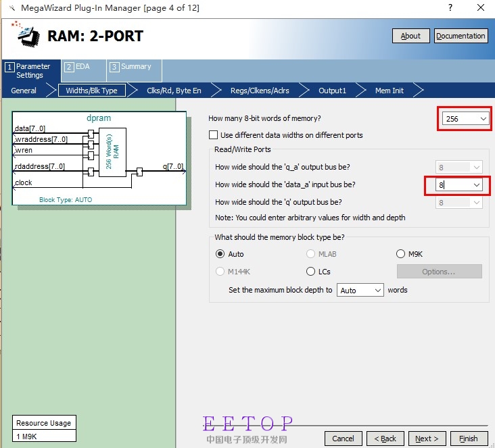Image resolution: width=495 pixels, height=448 pixels.
Task: Click the q[7..0] output label
Action: coord(173,166)
